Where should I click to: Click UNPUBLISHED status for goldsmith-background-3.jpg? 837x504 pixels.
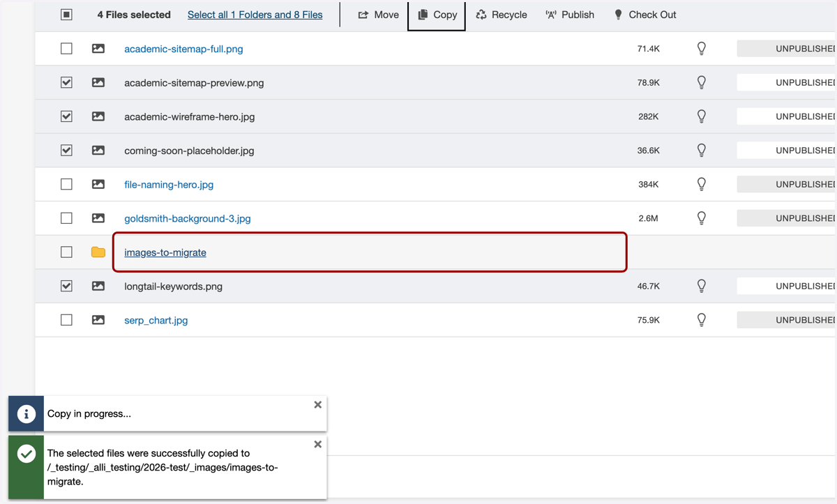point(787,218)
